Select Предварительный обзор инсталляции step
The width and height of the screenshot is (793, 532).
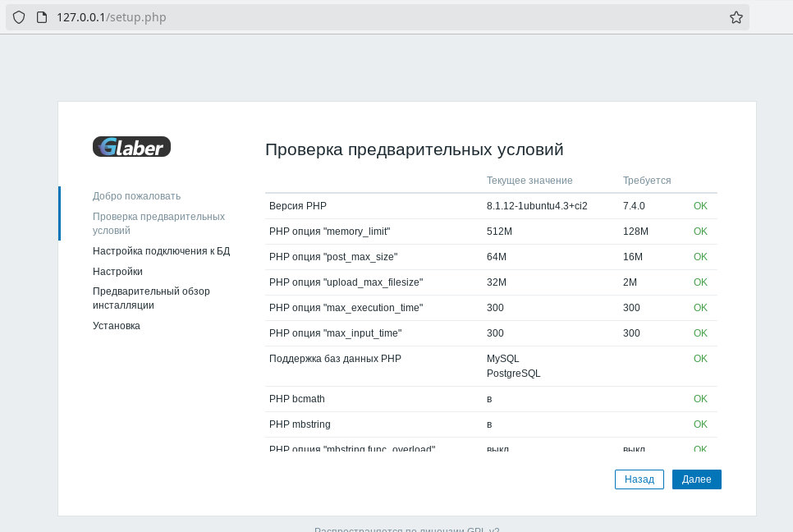151,298
